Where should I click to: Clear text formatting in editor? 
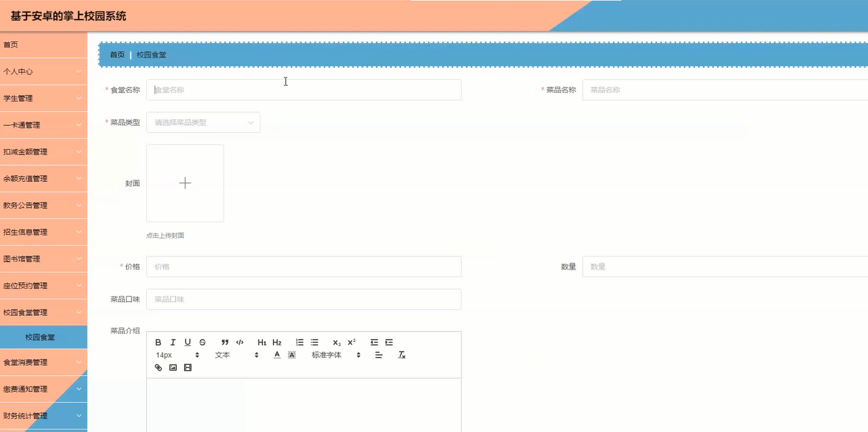click(x=402, y=355)
